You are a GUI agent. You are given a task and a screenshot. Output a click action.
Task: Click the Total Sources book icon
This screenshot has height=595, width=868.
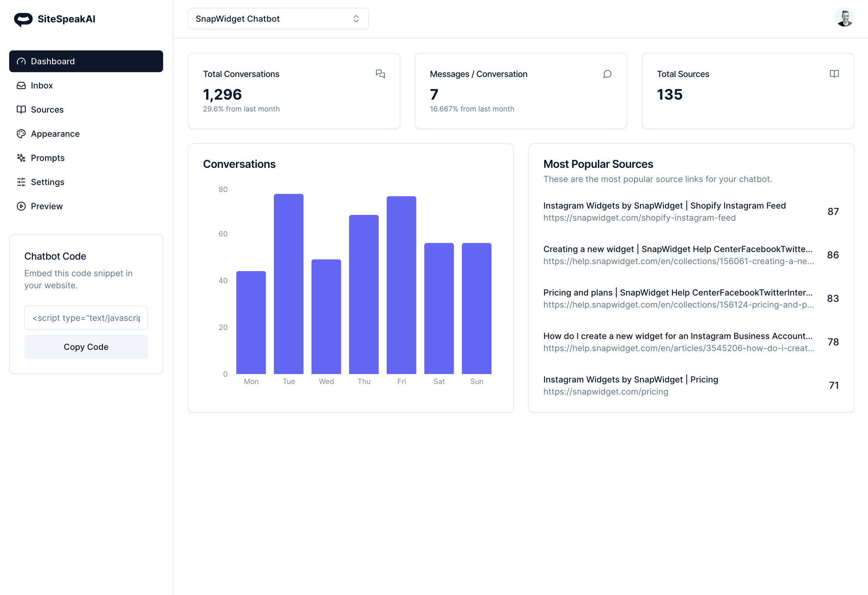[834, 74]
